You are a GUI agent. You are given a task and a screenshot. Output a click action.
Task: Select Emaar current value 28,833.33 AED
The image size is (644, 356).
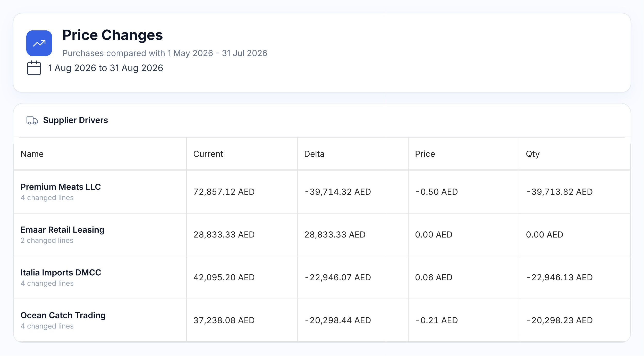tap(224, 235)
